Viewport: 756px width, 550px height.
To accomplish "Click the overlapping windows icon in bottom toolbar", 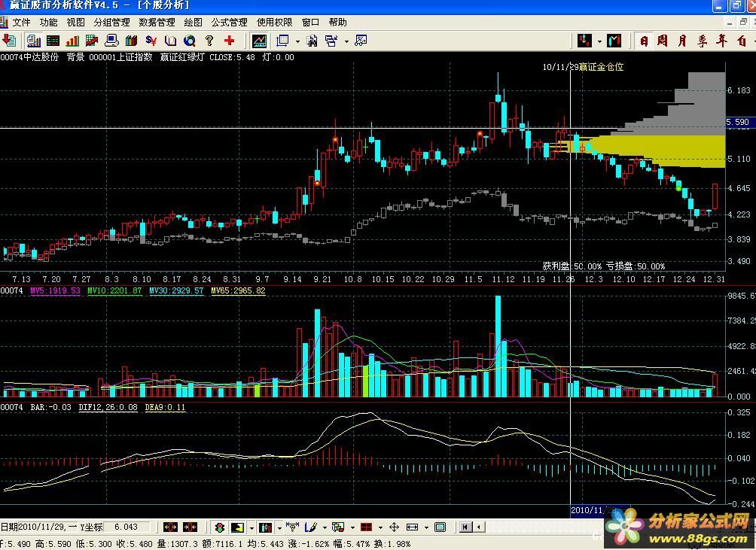I will (x=338, y=527).
